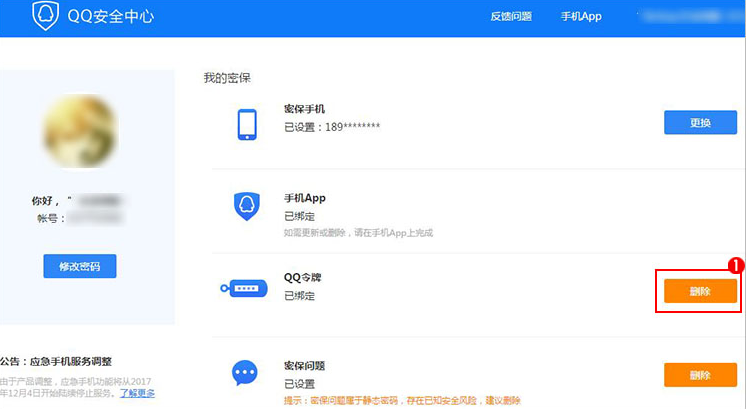Viewport: 746px width, 409px height.
Task: Click the QQ安全中心 shield logo
Action: point(45,15)
